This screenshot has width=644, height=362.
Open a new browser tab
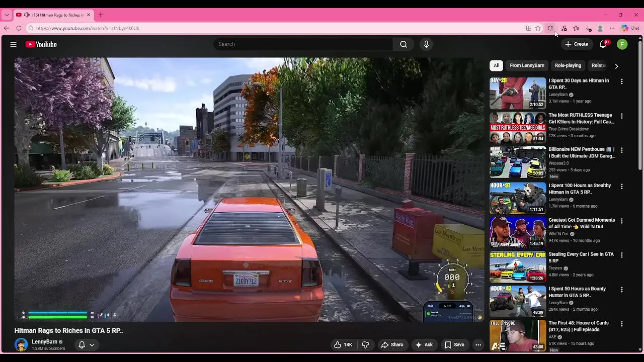pyautogui.click(x=101, y=15)
